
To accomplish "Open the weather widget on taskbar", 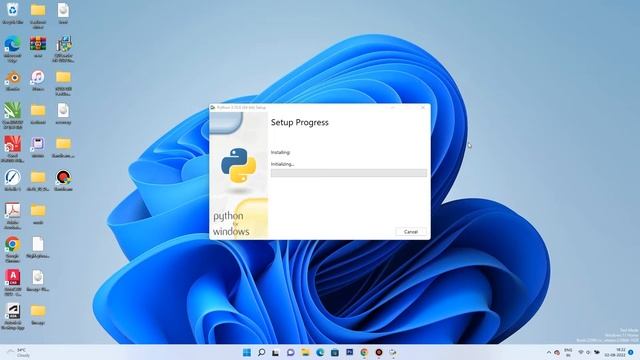I will (18, 352).
